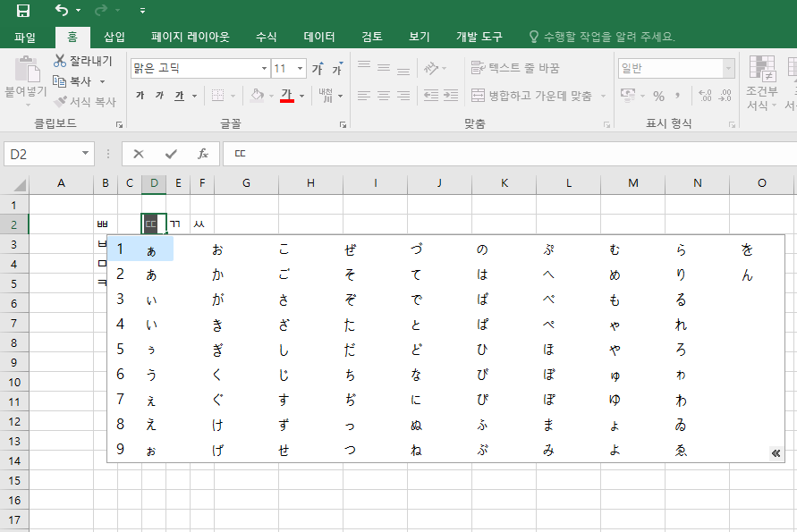Click the D2 Name Box field
The image size is (797, 532).
click(x=42, y=154)
